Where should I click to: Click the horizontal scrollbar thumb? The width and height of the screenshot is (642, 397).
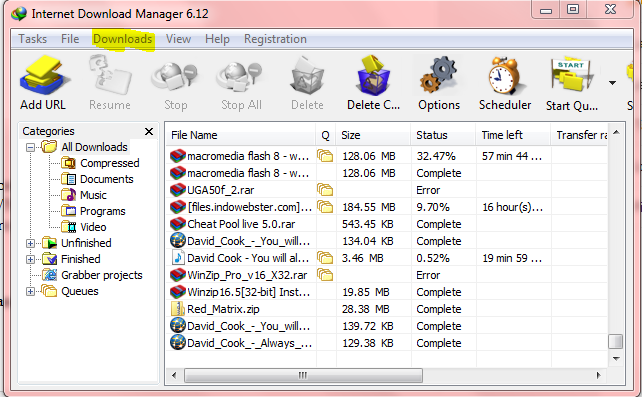[x=303, y=375]
